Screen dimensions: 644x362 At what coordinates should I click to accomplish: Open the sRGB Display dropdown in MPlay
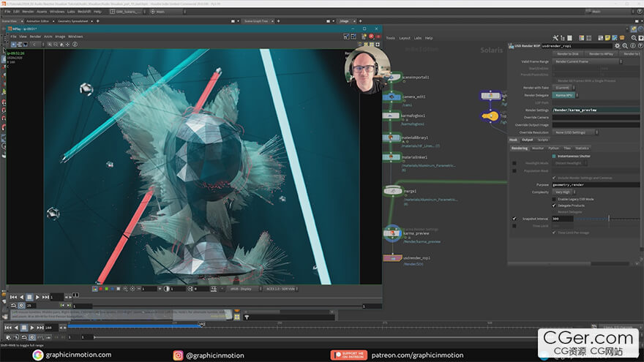(x=244, y=289)
